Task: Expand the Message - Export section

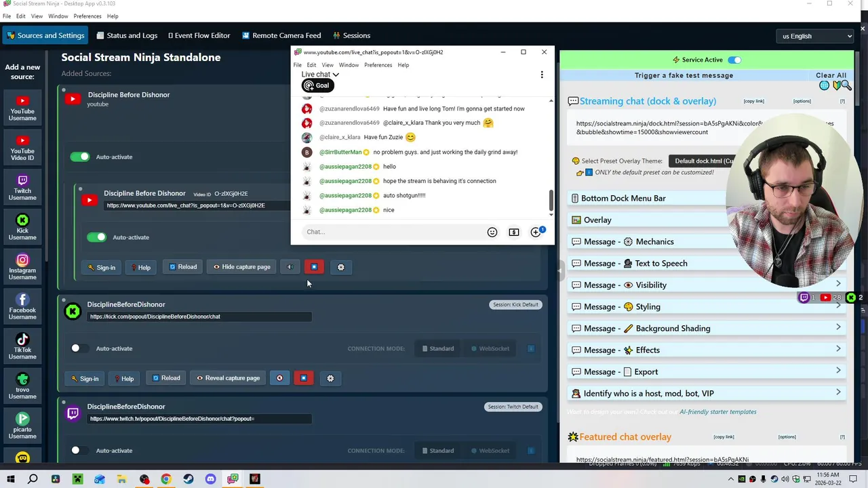Action: [705, 371]
